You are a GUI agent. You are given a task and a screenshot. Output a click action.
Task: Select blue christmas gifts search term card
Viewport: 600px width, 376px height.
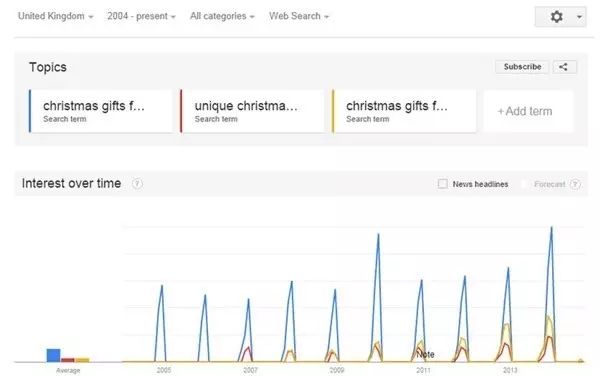pos(101,111)
